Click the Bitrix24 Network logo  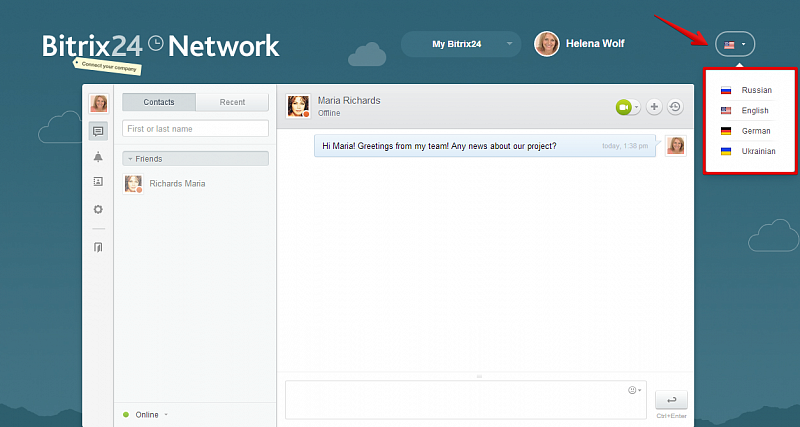point(161,46)
